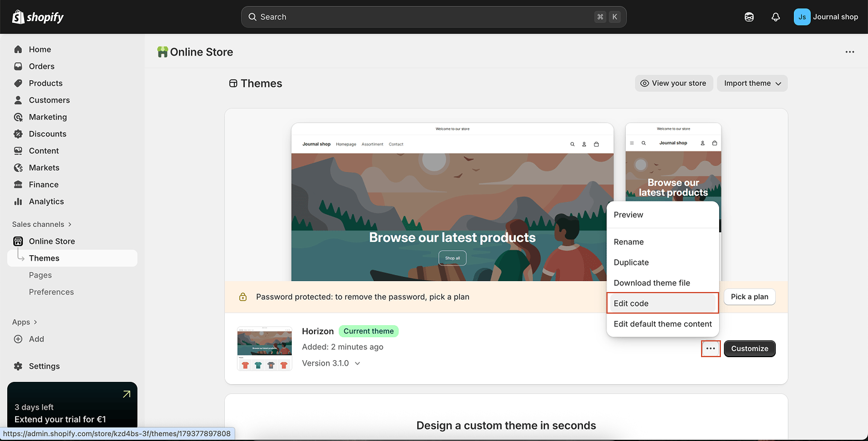Image resolution: width=868 pixels, height=441 pixels.
Task: Expand the Sales channels section
Action: [42, 224]
